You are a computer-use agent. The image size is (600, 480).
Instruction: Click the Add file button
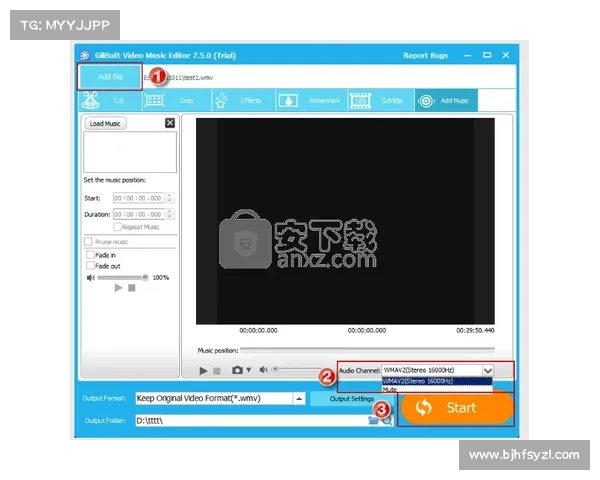coord(110,77)
